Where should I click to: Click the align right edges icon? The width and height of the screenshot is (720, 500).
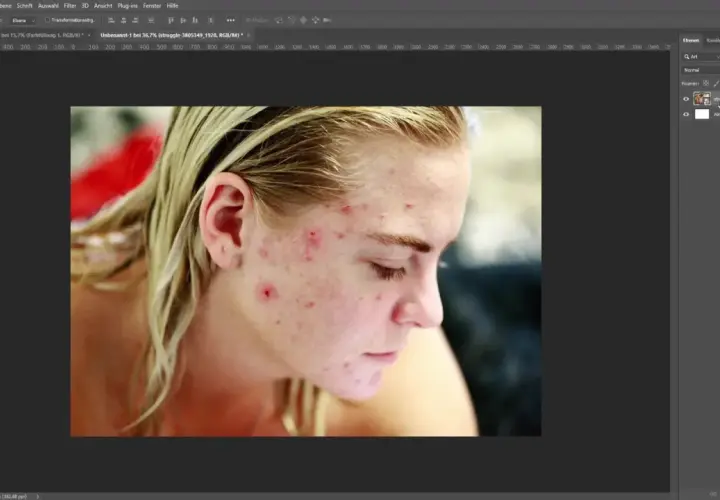coord(135,20)
